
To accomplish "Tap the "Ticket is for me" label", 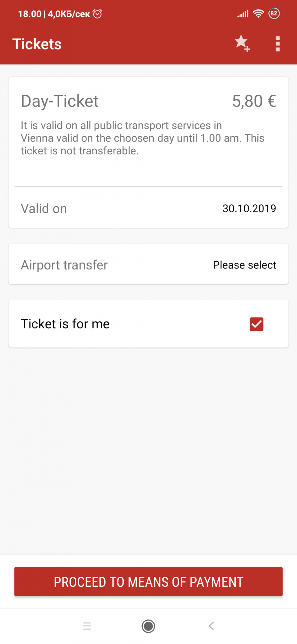I will (x=65, y=324).
